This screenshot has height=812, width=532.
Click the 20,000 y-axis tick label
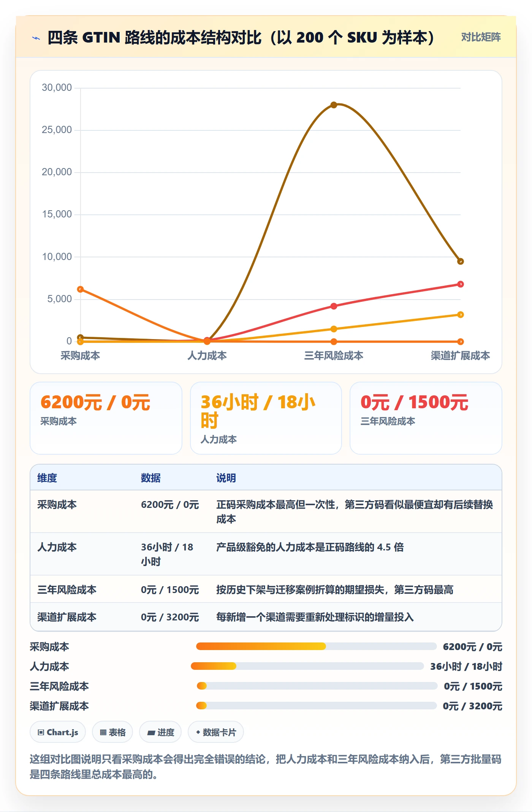57,172
